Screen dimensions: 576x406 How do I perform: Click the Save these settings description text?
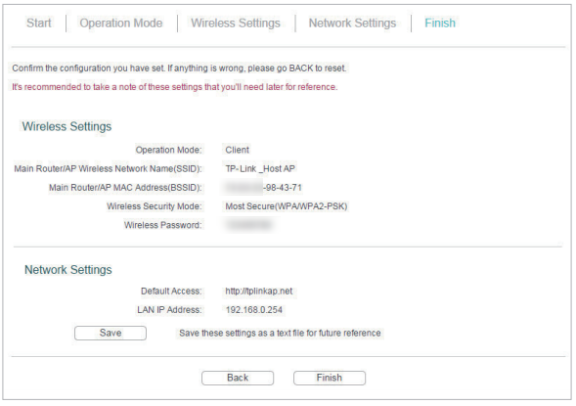tap(280, 333)
